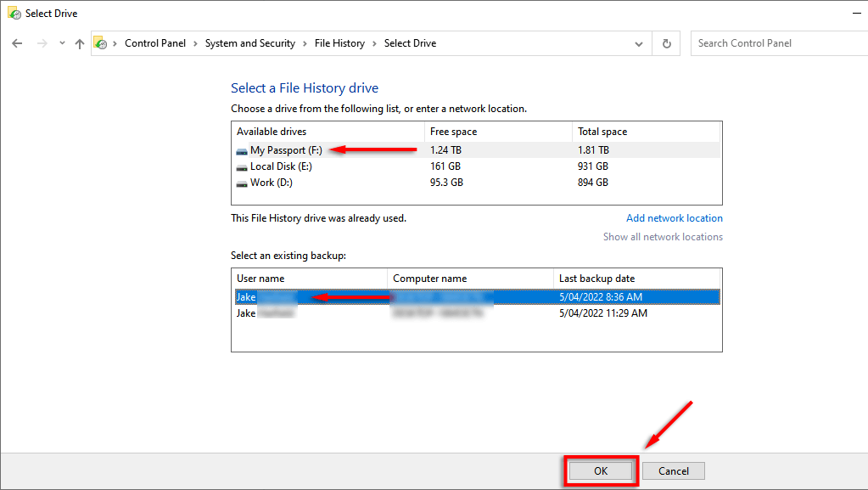Screen dimensions: 868x490
Task: Expand the address bar history dropdown
Action: 639,43
